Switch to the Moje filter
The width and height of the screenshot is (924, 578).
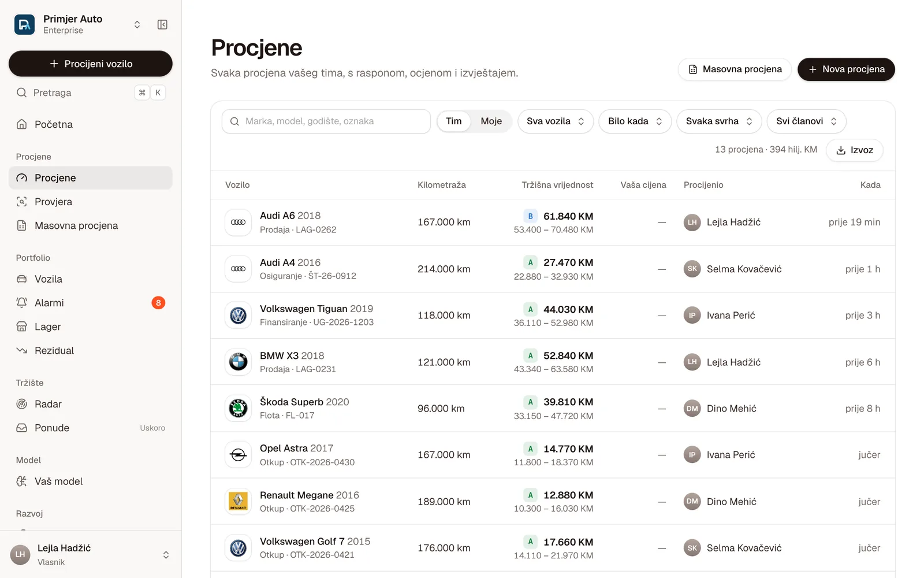pyautogui.click(x=491, y=121)
